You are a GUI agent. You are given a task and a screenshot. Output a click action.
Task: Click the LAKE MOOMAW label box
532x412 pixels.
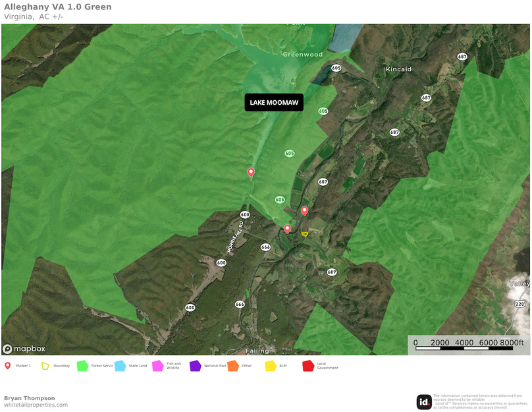click(273, 102)
